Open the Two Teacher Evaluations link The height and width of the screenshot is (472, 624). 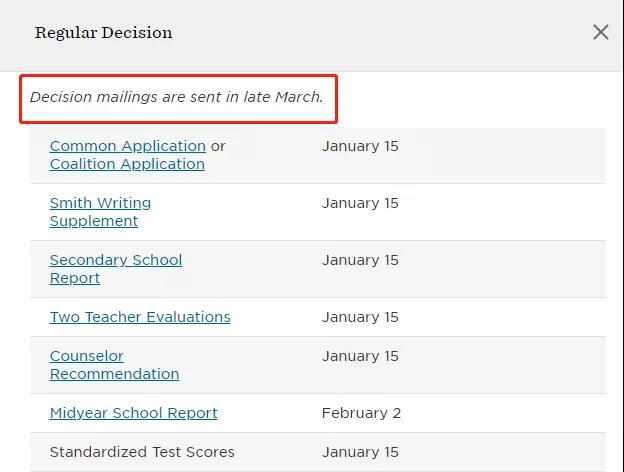(140, 317)
